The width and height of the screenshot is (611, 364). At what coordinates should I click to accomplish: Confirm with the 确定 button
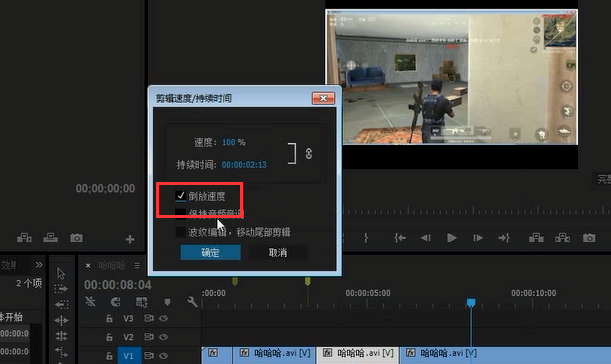coord(210,253)
